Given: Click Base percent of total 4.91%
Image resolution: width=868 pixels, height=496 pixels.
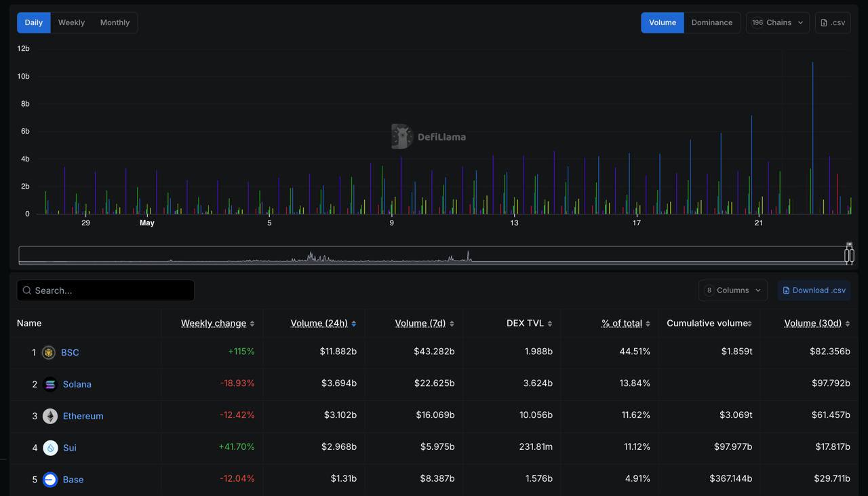Looking at the screenshot, I should 637,479.
